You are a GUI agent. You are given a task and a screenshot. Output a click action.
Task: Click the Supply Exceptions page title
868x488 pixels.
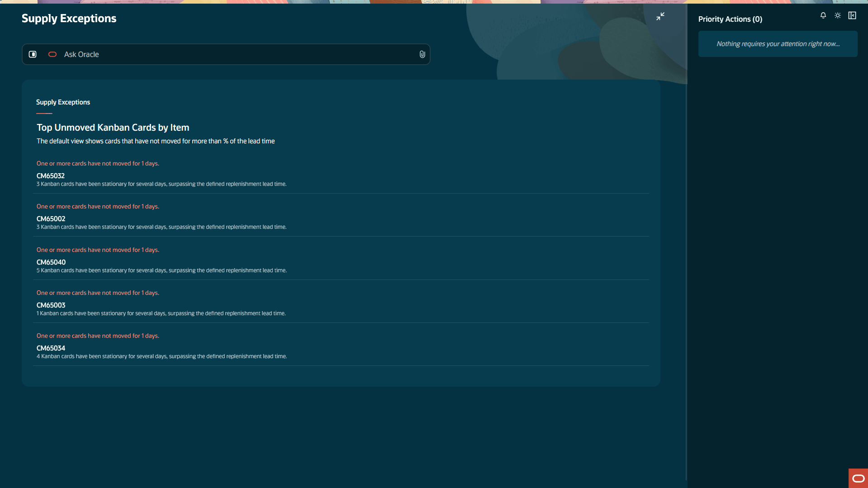coord(69,19)
